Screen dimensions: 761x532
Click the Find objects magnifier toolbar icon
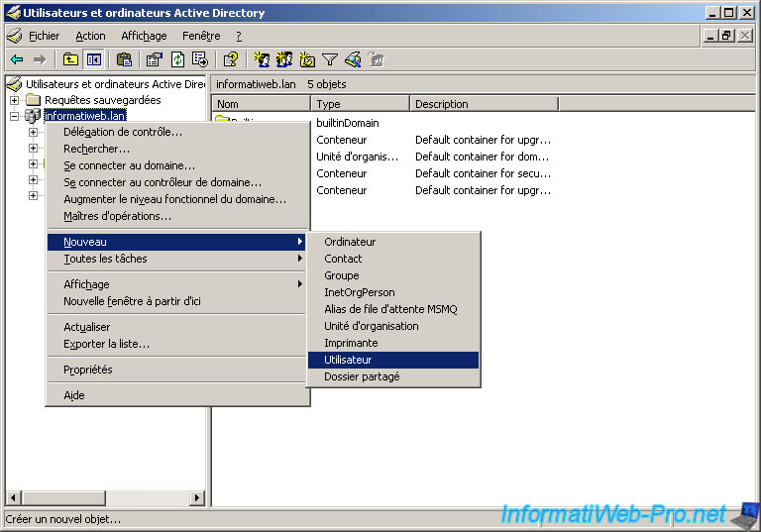353,59
